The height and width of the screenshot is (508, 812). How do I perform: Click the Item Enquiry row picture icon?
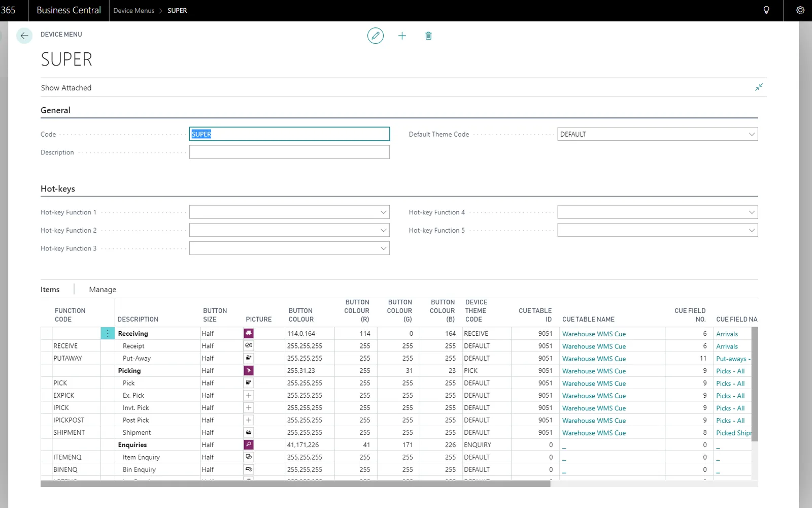(x=249, y=457)
